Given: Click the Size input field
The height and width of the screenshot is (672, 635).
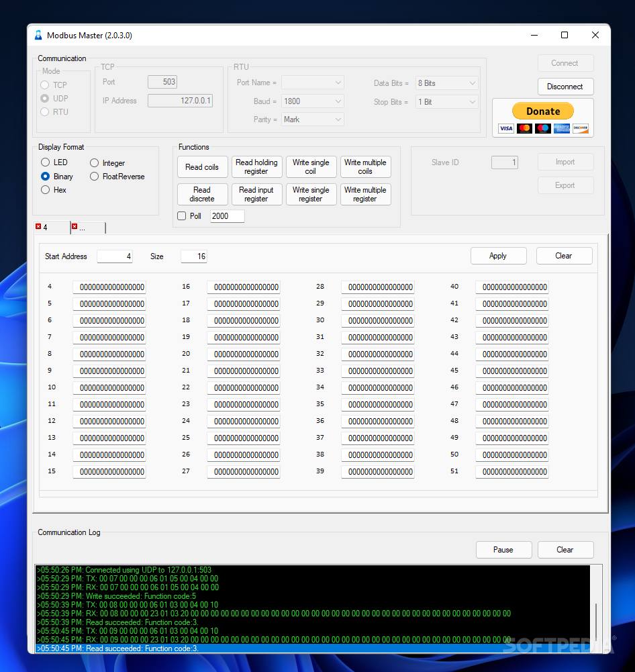Looking at the screenshot, I should click(x=194, y=256).
